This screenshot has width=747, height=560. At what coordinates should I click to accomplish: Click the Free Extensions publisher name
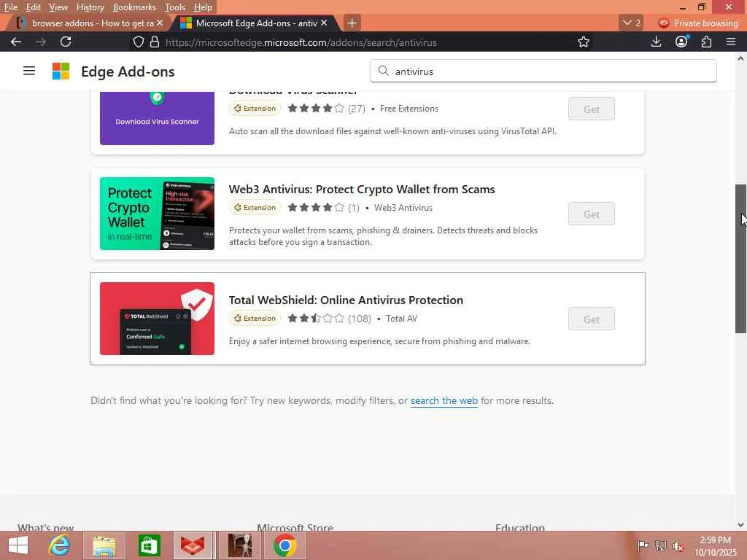409,109
